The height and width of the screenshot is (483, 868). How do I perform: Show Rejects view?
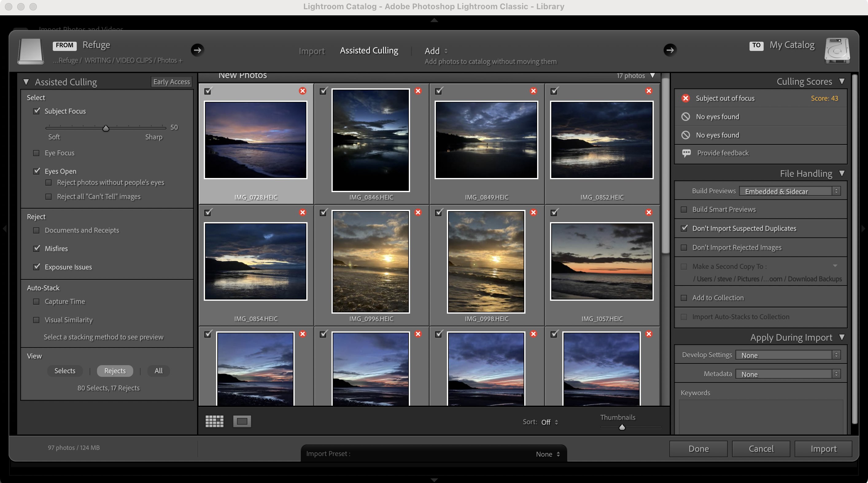pos(115,371)
